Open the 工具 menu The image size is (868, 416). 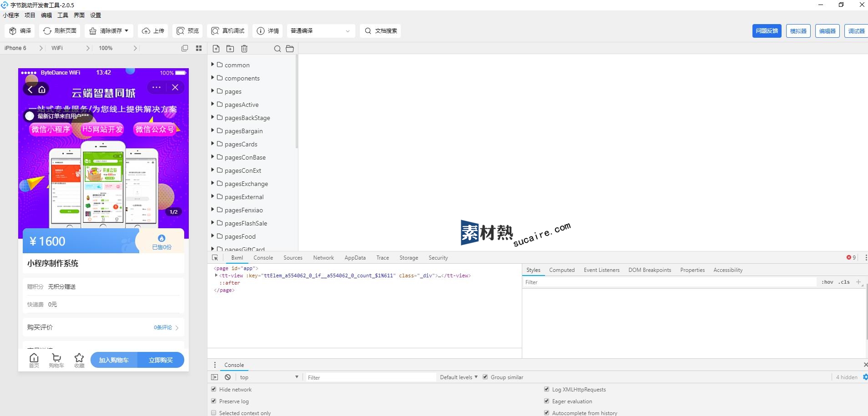pyautogui.click(x=63, y=15)
